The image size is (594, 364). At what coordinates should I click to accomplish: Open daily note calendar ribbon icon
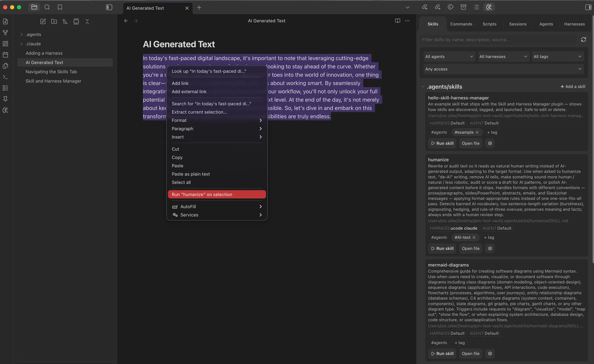(x=5, y=55)
